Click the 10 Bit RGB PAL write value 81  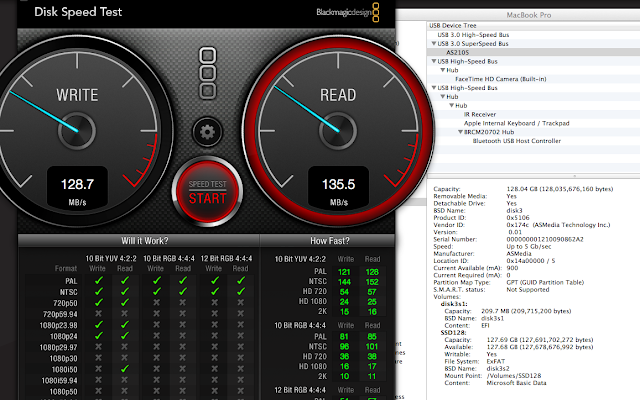pyautogui.click(x=344, y=337)
